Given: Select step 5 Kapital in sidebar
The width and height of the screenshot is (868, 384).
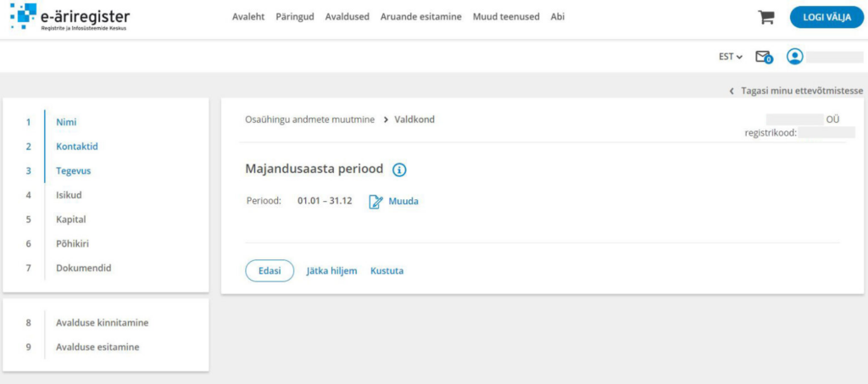Looking at the screenshot, I should 71,219.
